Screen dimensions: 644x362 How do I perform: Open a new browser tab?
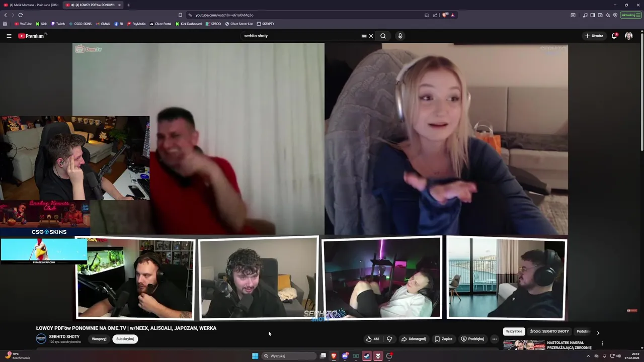click(128, 5)
